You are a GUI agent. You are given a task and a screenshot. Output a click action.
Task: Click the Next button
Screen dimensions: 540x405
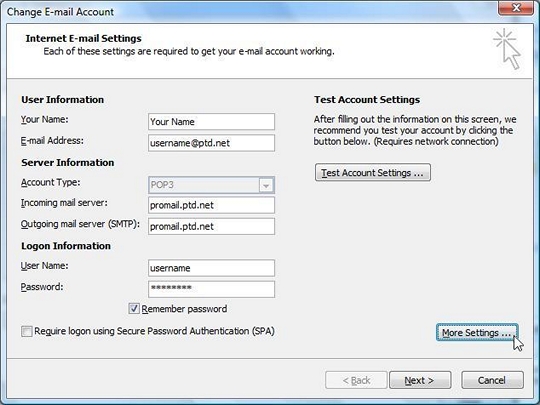pyautogui.click(x=420, y=380)
